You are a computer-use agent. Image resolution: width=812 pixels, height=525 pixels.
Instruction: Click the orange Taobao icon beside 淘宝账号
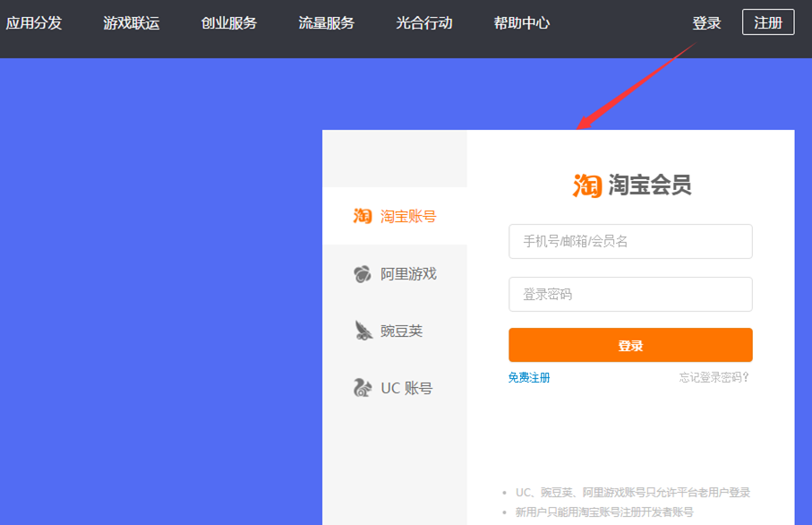(363, 216)
